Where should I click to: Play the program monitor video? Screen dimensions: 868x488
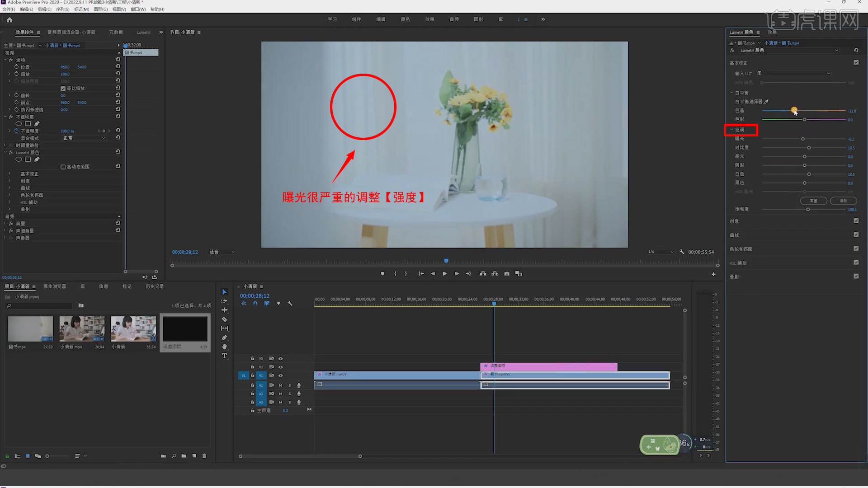445,274
